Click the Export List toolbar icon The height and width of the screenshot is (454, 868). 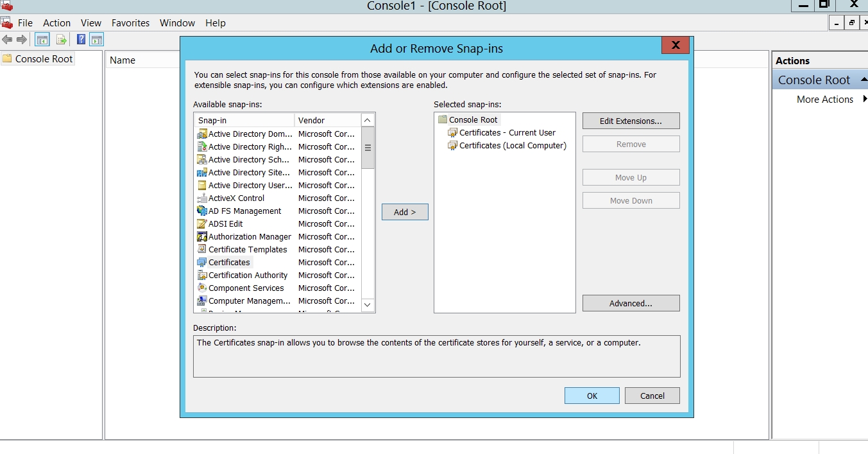pyautogui.click(x=62, y=40)
